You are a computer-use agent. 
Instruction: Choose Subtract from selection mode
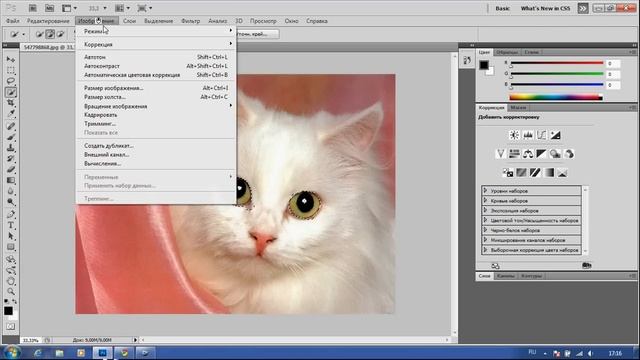60,34
